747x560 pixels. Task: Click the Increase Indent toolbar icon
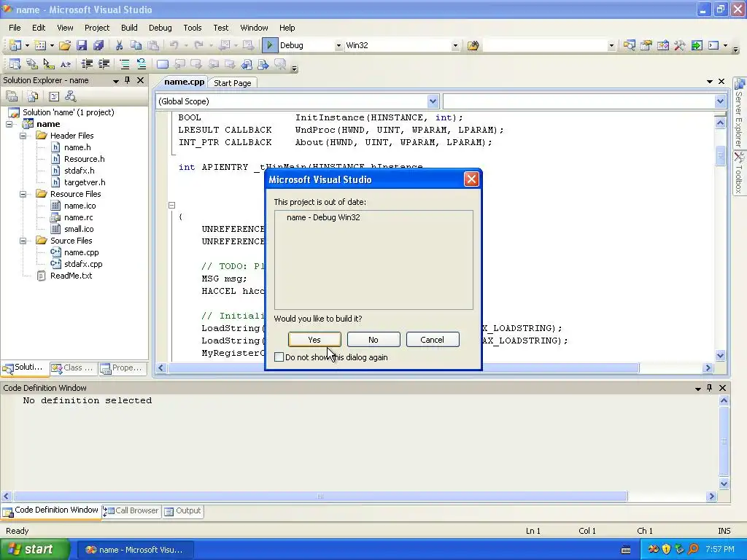(104, 64)
